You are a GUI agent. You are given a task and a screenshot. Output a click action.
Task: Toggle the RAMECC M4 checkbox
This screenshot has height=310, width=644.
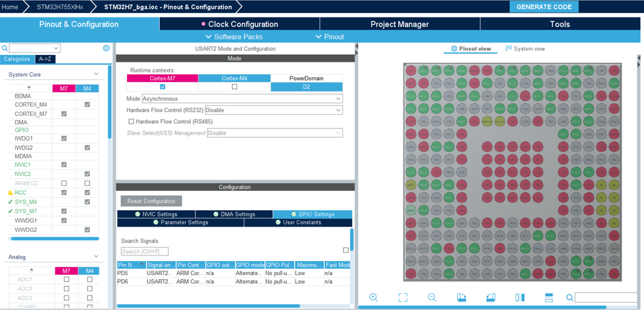tap(87, 183)
